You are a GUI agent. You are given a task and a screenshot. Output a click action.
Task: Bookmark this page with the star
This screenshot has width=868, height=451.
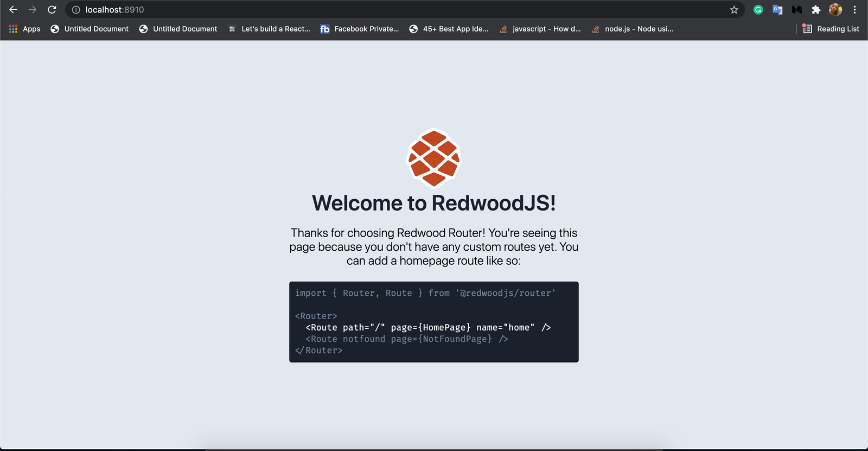734,10
